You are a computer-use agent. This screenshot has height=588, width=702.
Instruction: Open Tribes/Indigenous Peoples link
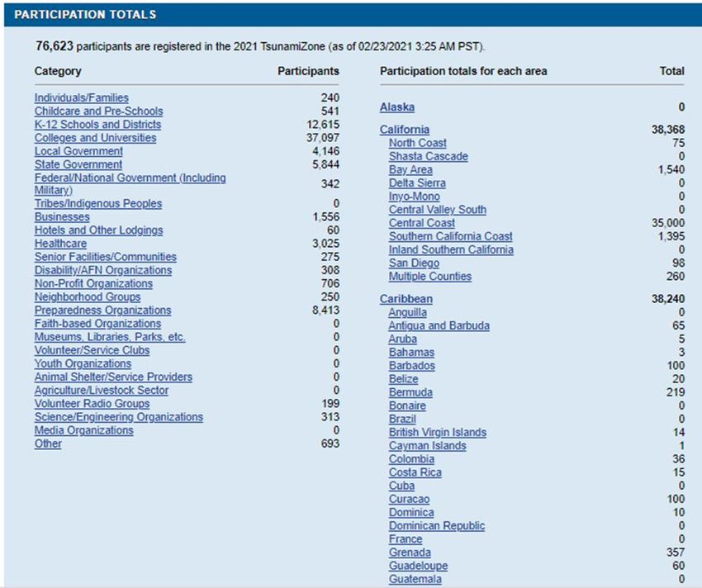97,203
